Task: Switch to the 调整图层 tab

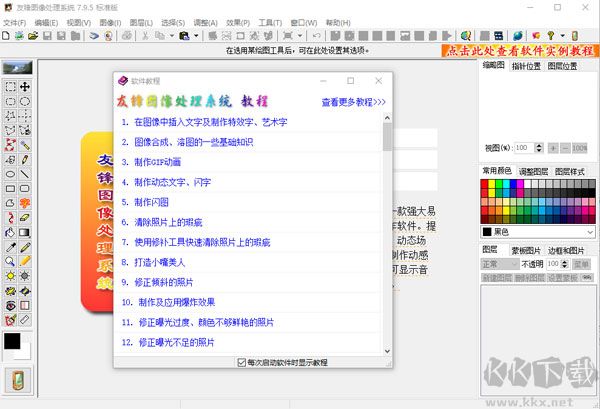Action: pyautogui.click(x=533, y=171)
